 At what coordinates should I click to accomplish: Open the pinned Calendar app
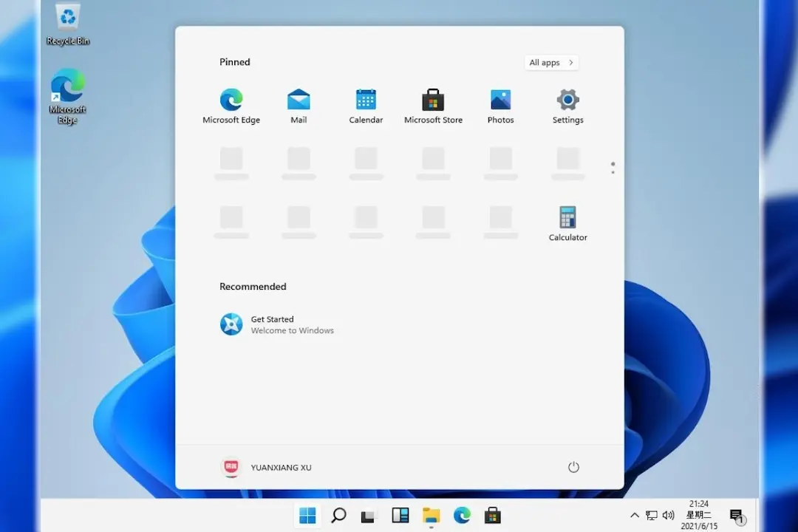coord(366,106)
